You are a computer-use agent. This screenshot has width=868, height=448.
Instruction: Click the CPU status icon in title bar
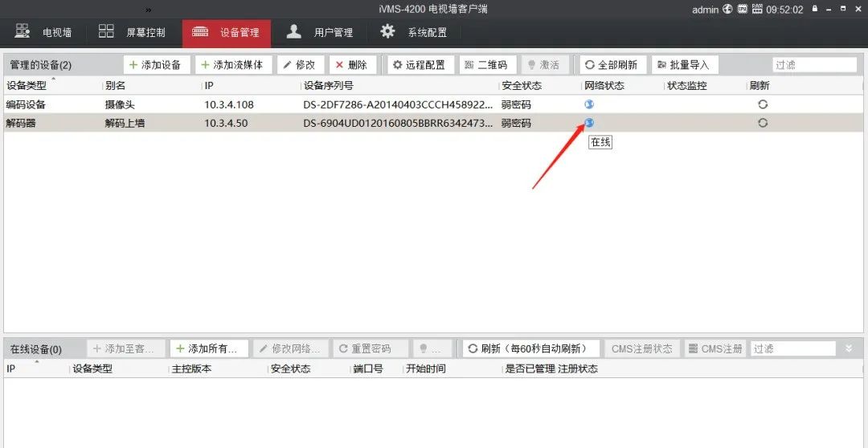(743, 9)
